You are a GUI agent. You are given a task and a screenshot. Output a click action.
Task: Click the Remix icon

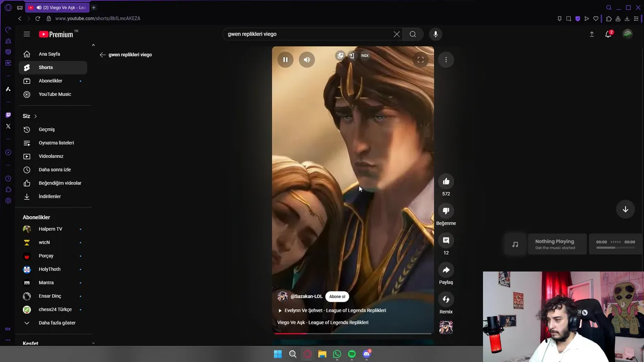[x=446, y=299]
